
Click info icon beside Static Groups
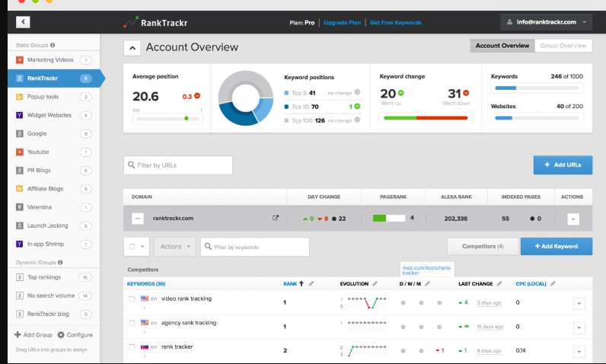(x=53, y=45)
